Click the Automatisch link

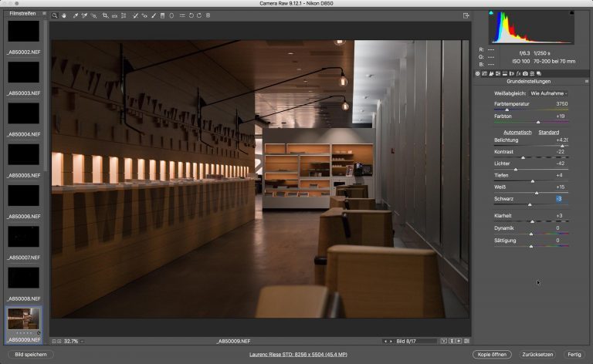pos(517,132)
